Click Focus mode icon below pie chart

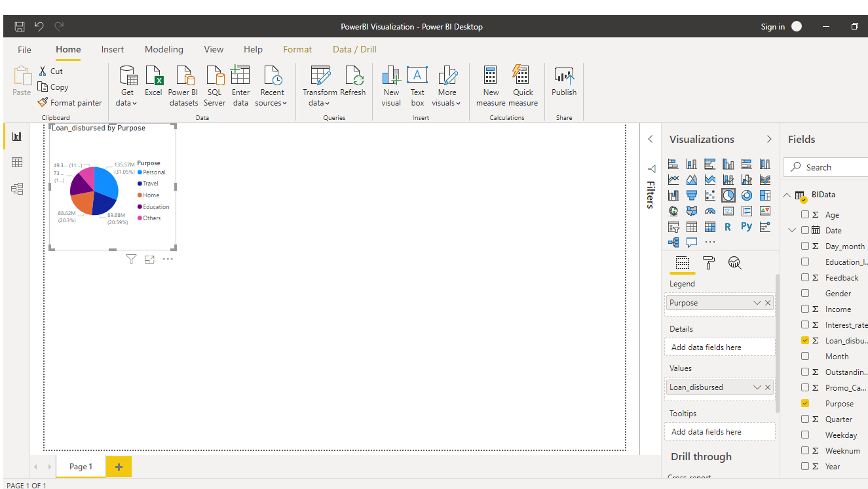coord(149,260)
